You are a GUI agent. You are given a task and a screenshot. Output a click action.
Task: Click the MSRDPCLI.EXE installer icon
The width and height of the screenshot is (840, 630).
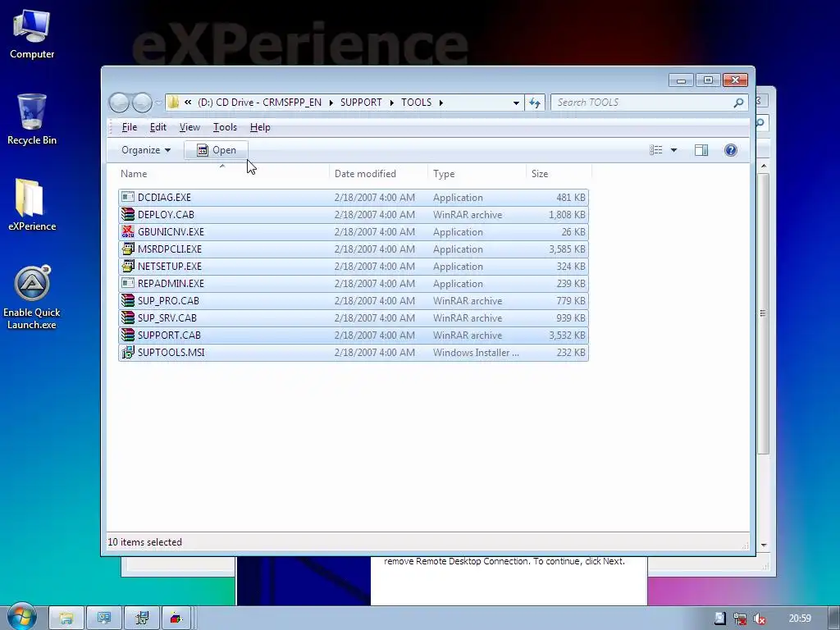pos(127,249)
